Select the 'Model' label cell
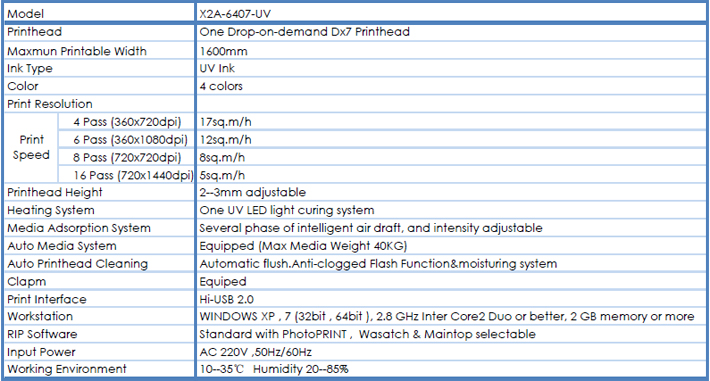 (99, 14)
